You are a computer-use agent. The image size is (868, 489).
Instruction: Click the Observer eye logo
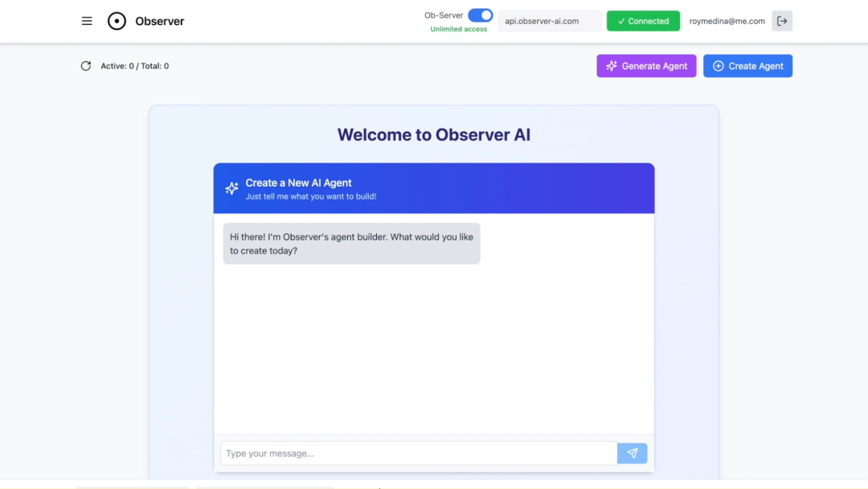(x=117, y=21)
